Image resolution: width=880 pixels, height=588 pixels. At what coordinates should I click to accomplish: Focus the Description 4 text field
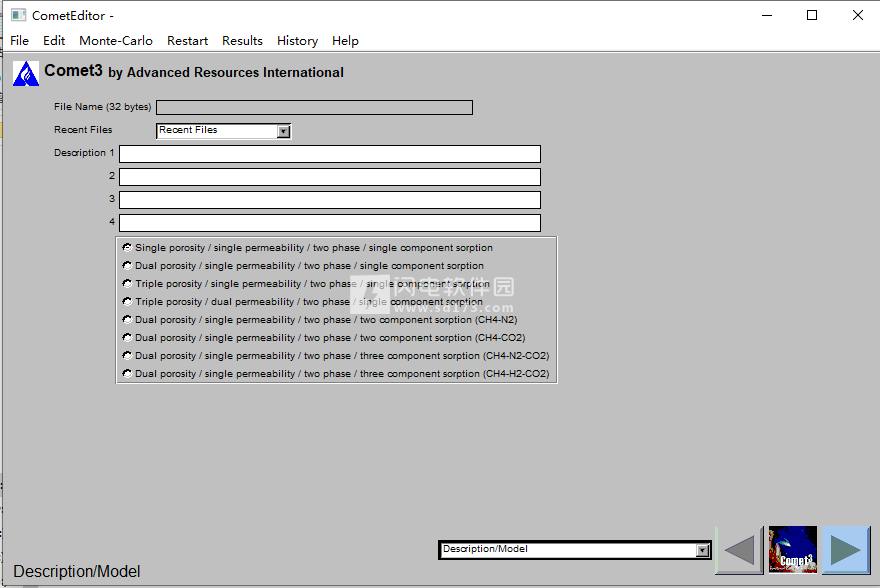tap(330, 223)
